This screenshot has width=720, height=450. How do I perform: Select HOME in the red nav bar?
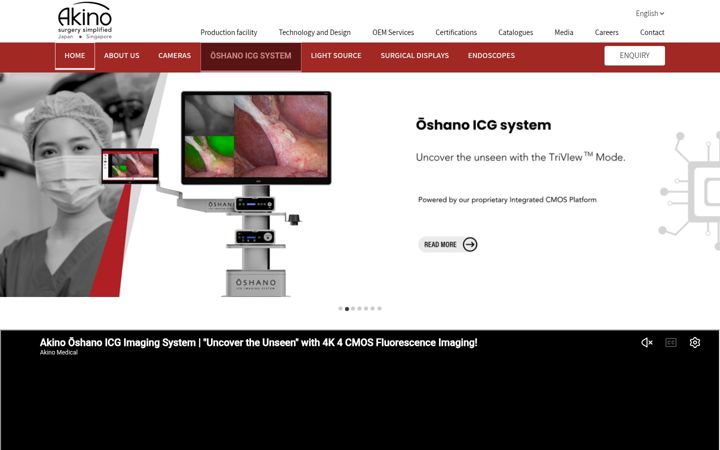[75, 56]
